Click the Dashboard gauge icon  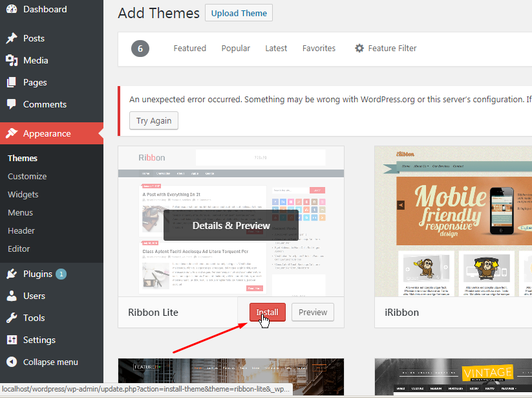12,9
